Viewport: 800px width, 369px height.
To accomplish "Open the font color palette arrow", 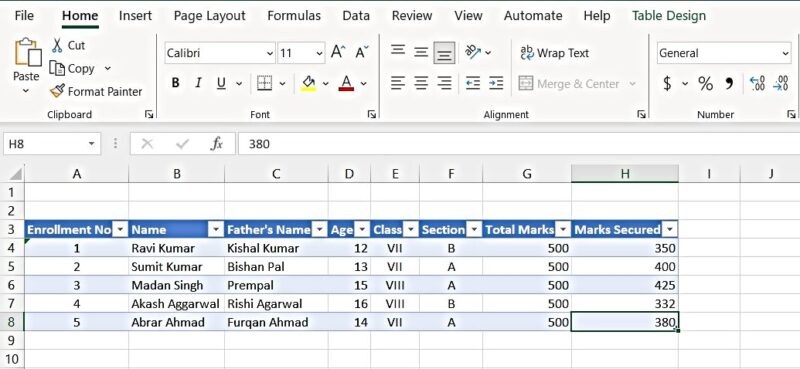I will pos(364,83).
